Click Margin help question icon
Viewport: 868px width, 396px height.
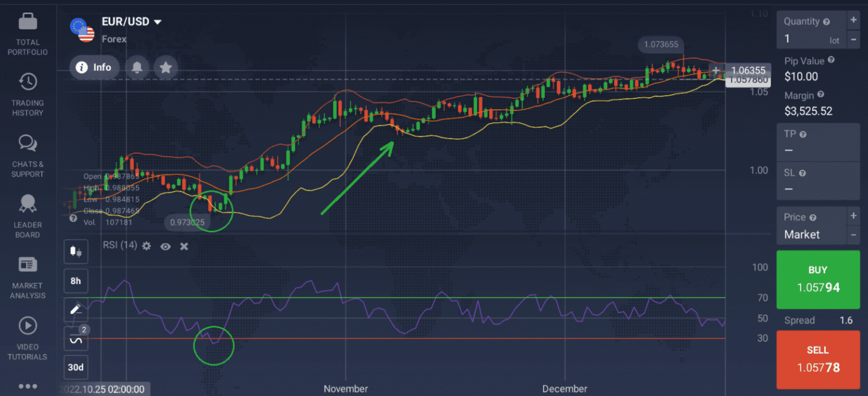[821, 95]
